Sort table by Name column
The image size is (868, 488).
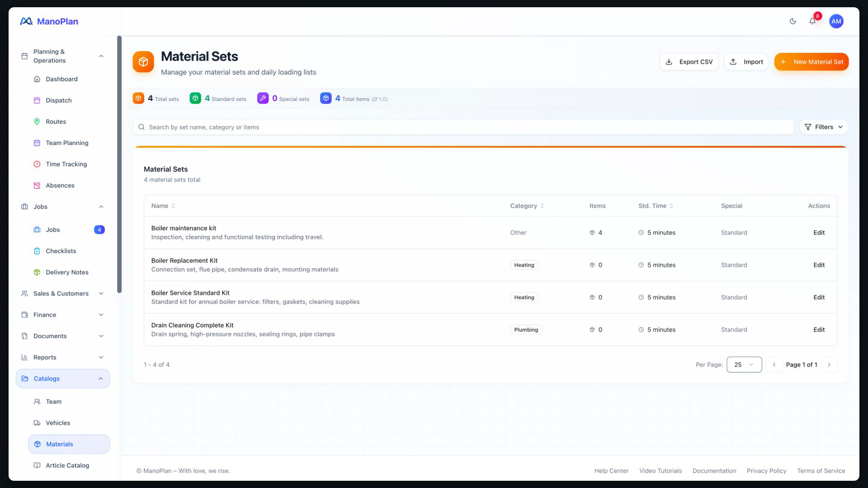(x=163, y=206)
